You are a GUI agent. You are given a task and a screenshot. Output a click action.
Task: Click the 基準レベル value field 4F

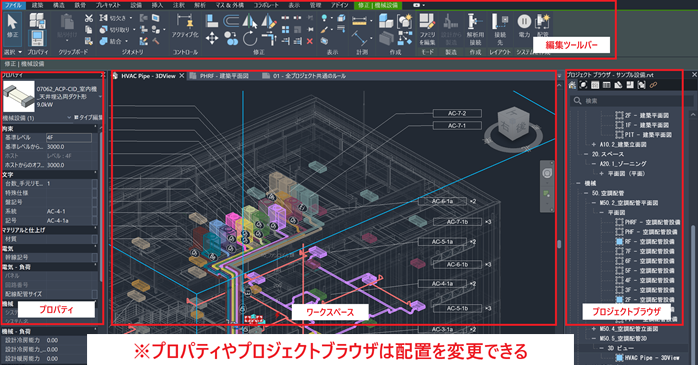(x=69, y=138)
